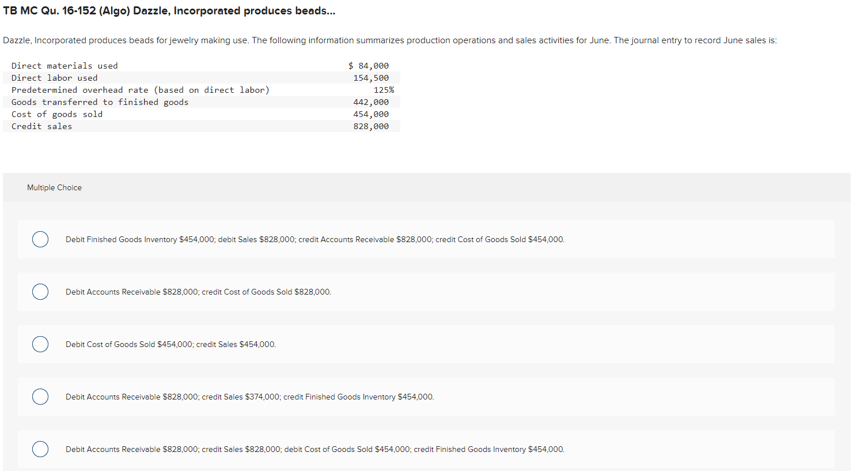Click the 'Direct materials used' table label
The height and width of the screenshot is (471, 868).
click(65, 66)
